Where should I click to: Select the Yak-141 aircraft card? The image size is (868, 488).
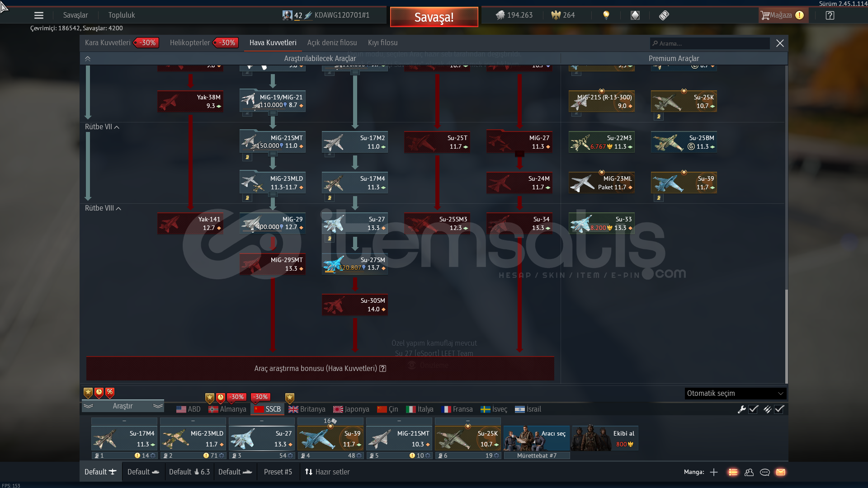(x=190, y=224)
